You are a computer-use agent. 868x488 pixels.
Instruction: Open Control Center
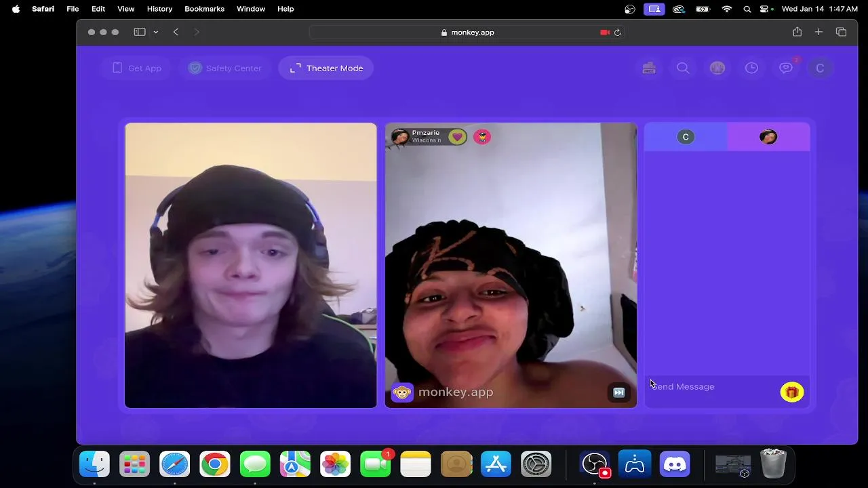(766, 9)
